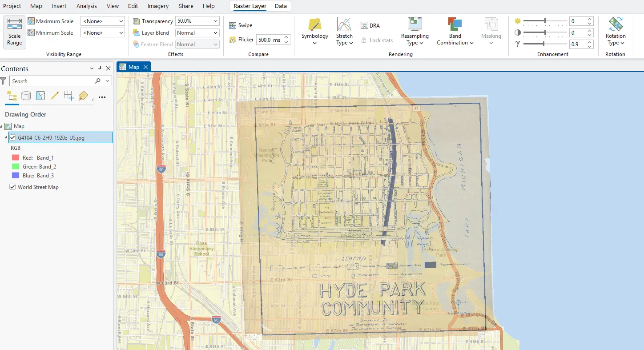Select List By Editing view
The height and width of the screenshot is (350, 644).
(55, 96)
